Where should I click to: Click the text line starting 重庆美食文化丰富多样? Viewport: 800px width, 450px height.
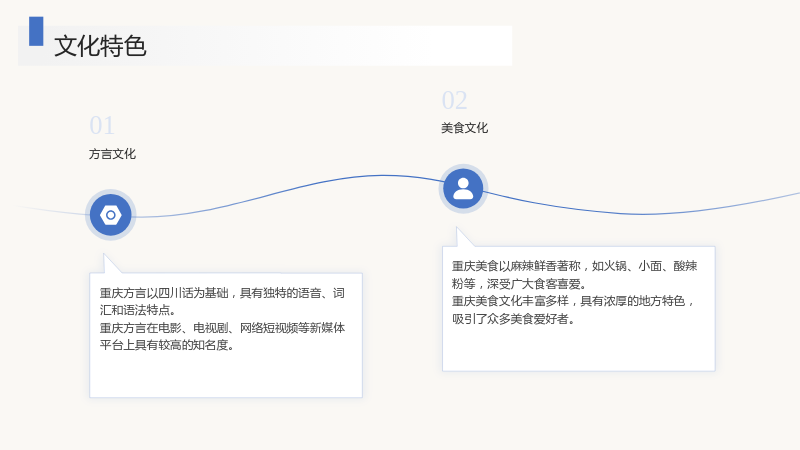(573, 301)
